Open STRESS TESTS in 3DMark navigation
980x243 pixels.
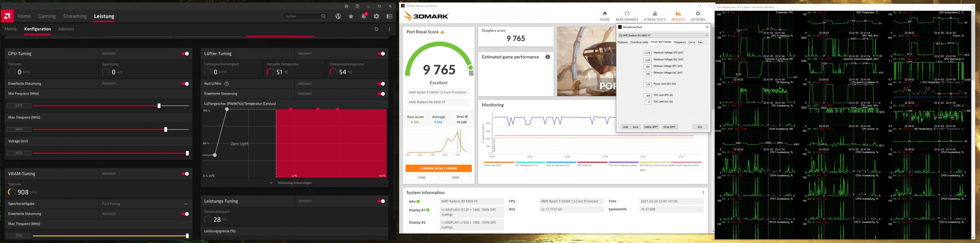pos(655,16)
